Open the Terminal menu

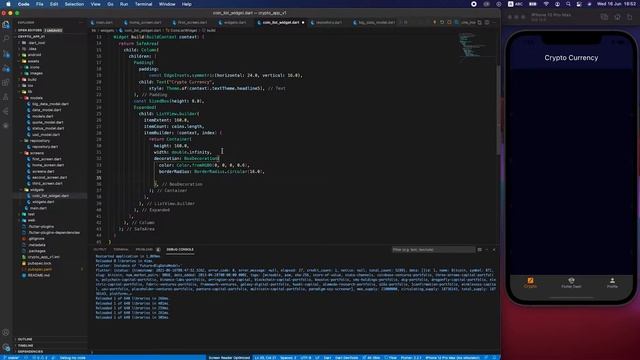[x=143, y=4]
